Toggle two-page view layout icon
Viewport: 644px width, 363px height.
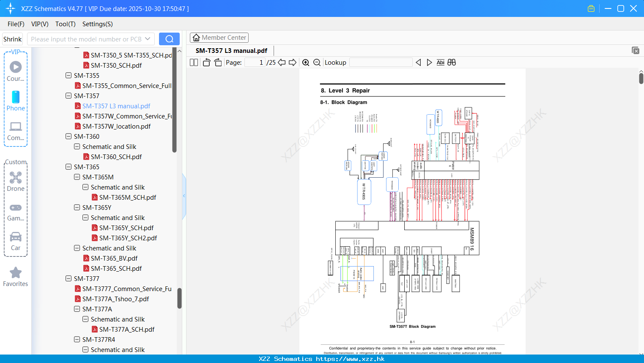pos(194,63)
